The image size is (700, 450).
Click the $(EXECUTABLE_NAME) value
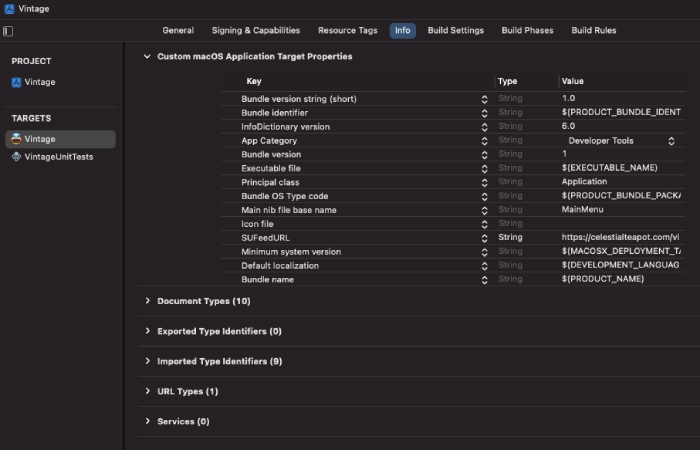pyautogui.click(x=609, y=167)
